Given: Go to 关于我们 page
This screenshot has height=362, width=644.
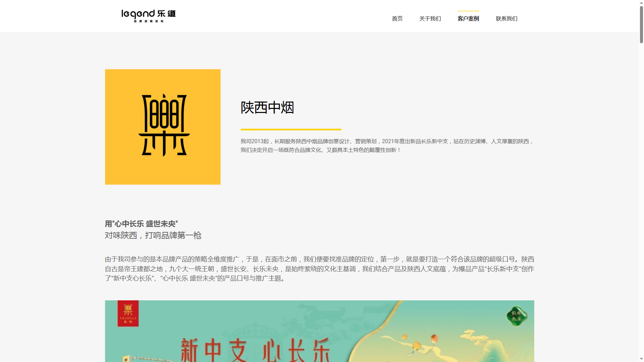Looking at the screenshot, I should 430,18.
